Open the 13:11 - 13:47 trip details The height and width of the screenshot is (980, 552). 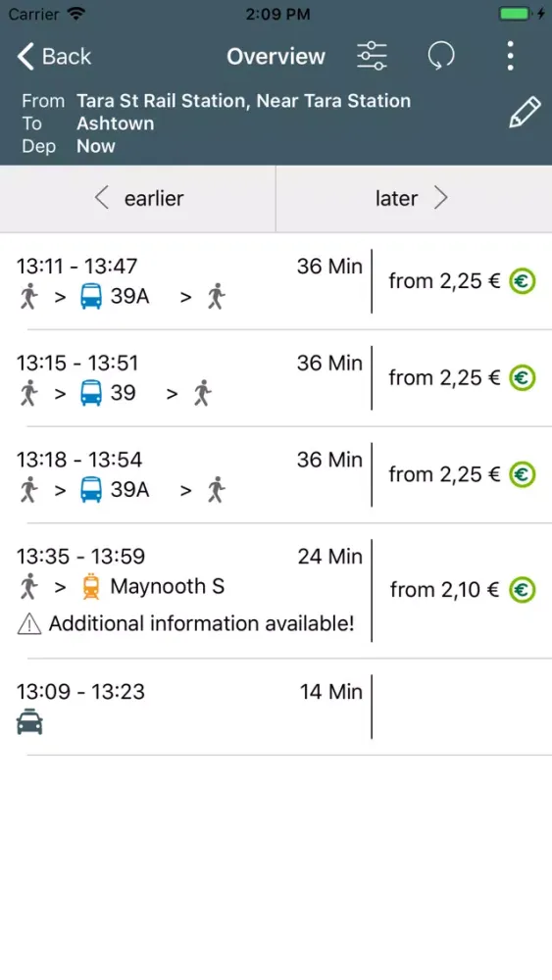[276, 281]
